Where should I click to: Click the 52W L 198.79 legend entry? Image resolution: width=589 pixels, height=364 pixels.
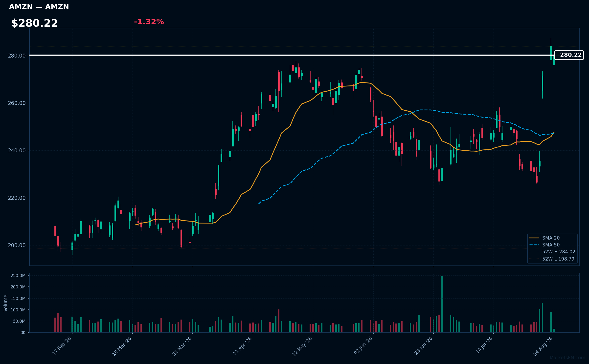tap(552, 259)
